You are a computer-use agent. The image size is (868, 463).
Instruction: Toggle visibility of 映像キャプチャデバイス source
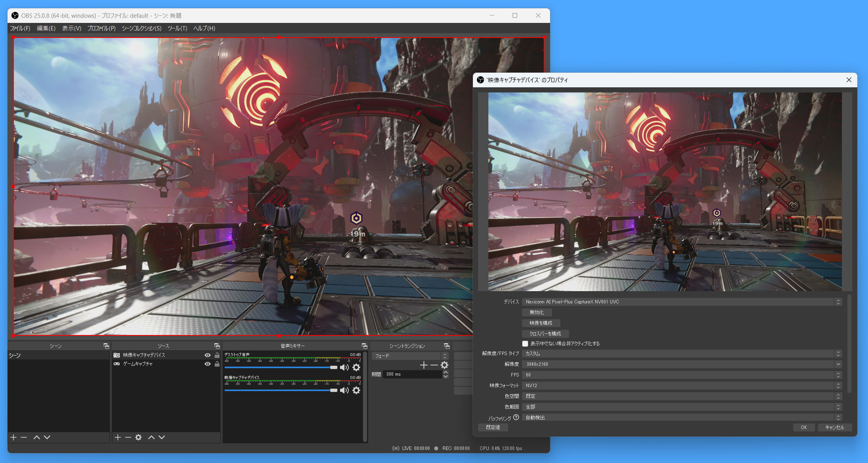(207, 355)
